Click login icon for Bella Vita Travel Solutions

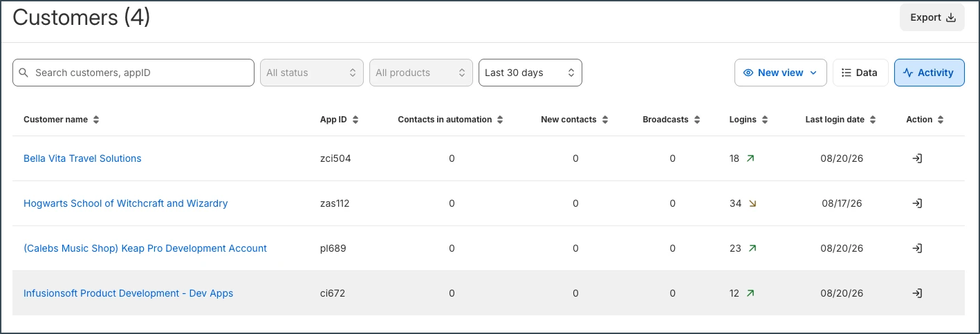pyautogui.click(x=917, y=158)
